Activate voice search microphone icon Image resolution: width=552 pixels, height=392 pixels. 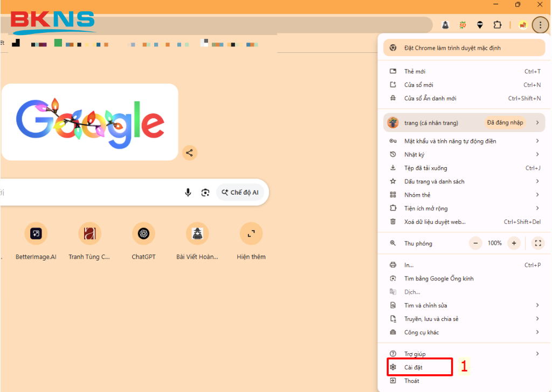(188, 192)
